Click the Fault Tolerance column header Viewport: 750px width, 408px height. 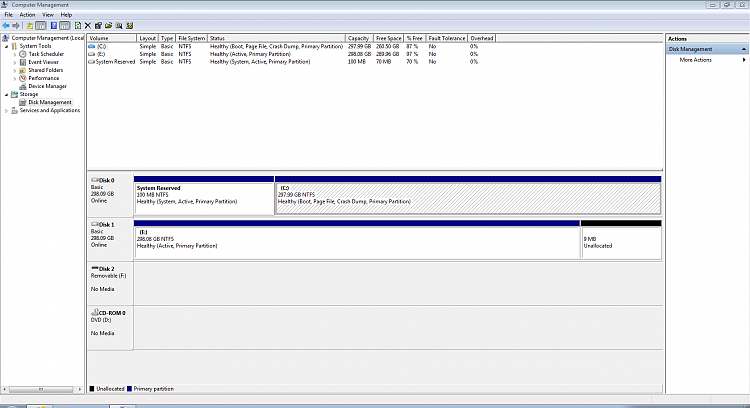tap(447, 38)
